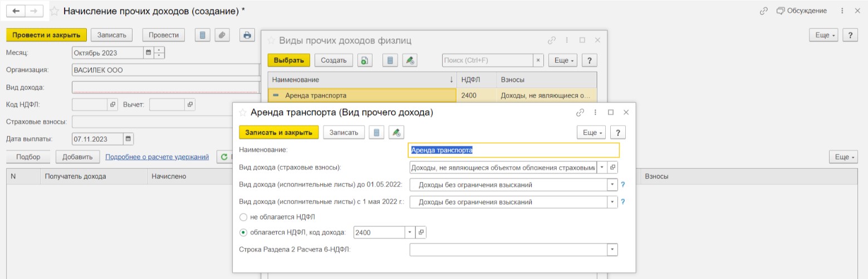This screenshot has width=868, height=279.
Task: Open the Еще menu in Аренда транспорта window
Action: pos(591,132)
